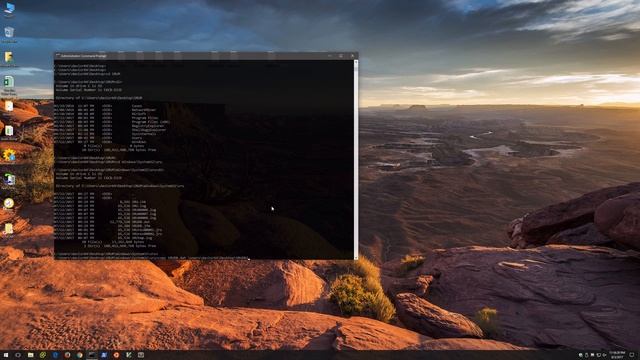Click the orange circle taskbar icon
Image resolution: width=640 pixels, height=360 pixels.
pos(116,355)
